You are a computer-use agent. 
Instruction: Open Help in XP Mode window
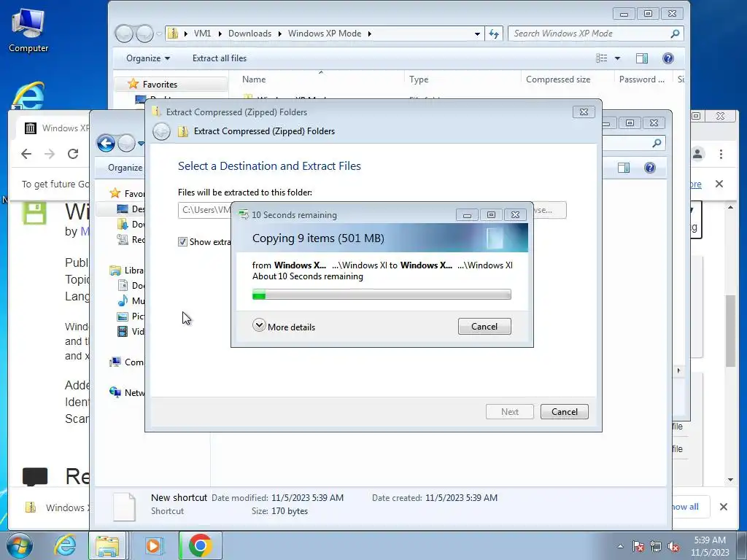668,58
